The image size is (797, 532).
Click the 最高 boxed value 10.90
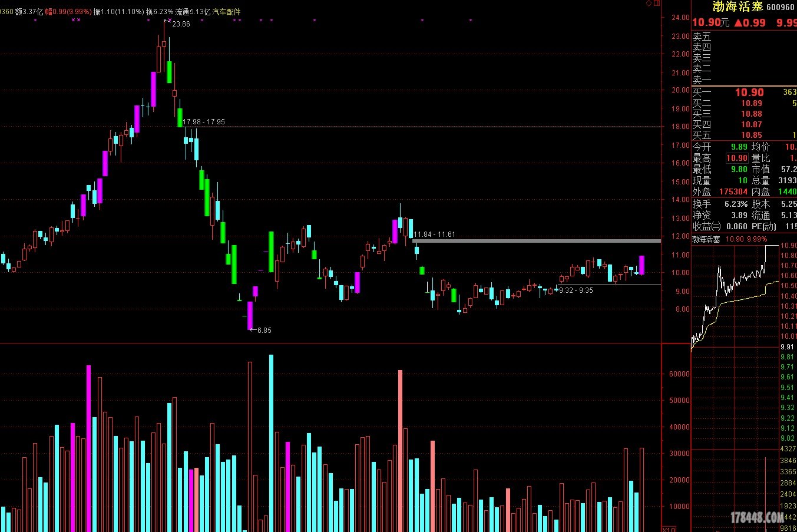(736, 158)
